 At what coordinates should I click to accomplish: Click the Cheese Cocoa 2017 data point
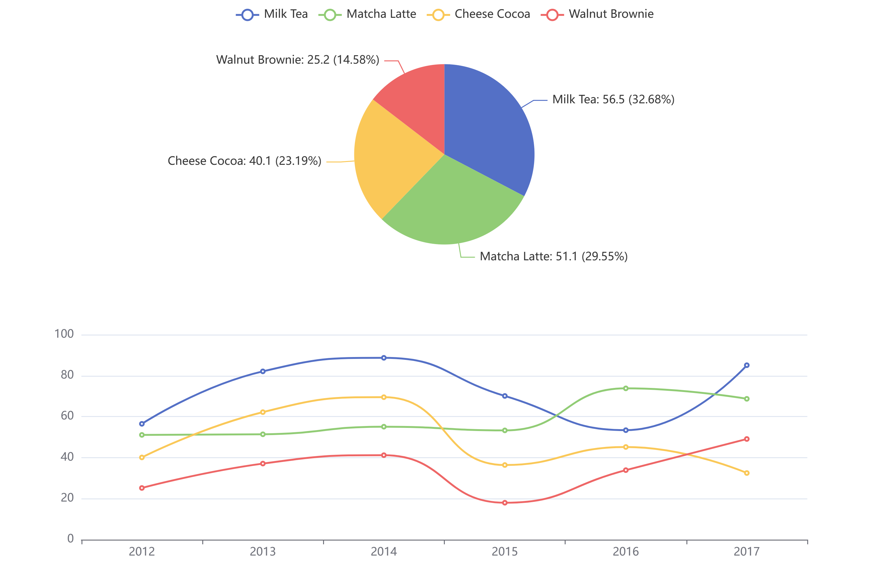tap(746, 473)
